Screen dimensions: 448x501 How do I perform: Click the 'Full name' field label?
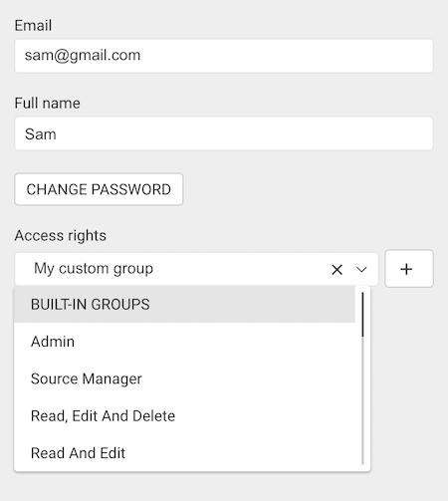47,103
